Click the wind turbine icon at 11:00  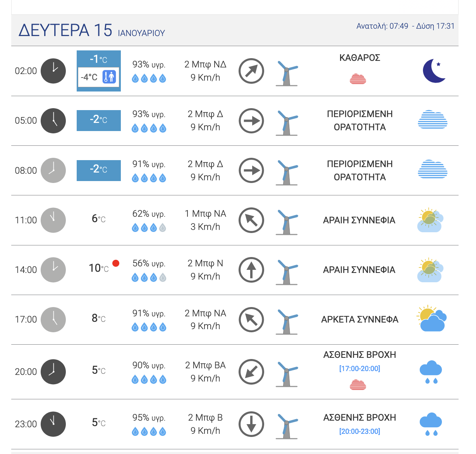(x=287, y=222)
